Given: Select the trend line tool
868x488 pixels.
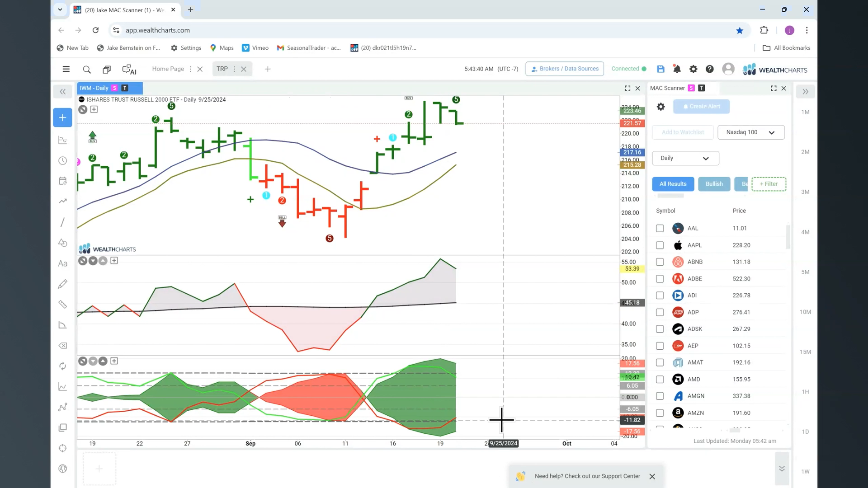Looking at the screenshot, I should [x=63, y=201].
